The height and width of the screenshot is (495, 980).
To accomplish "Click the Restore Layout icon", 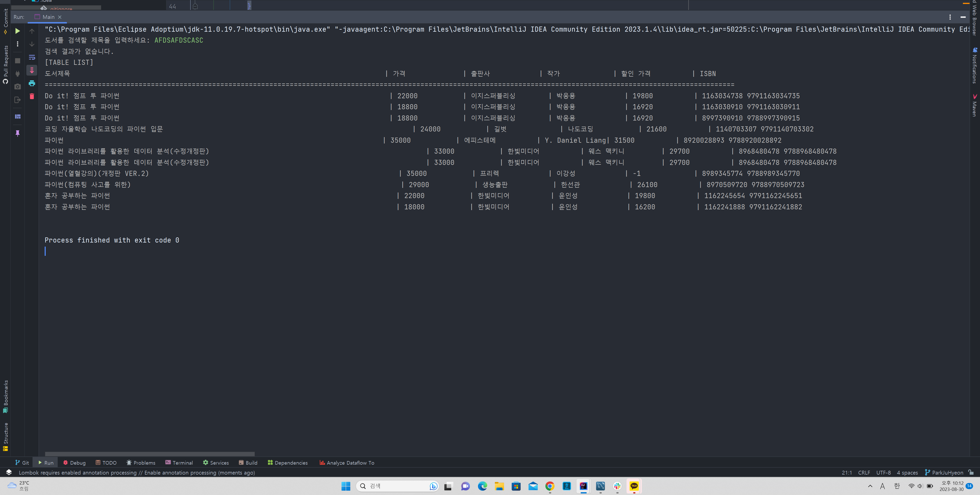I will click(18, 116).
